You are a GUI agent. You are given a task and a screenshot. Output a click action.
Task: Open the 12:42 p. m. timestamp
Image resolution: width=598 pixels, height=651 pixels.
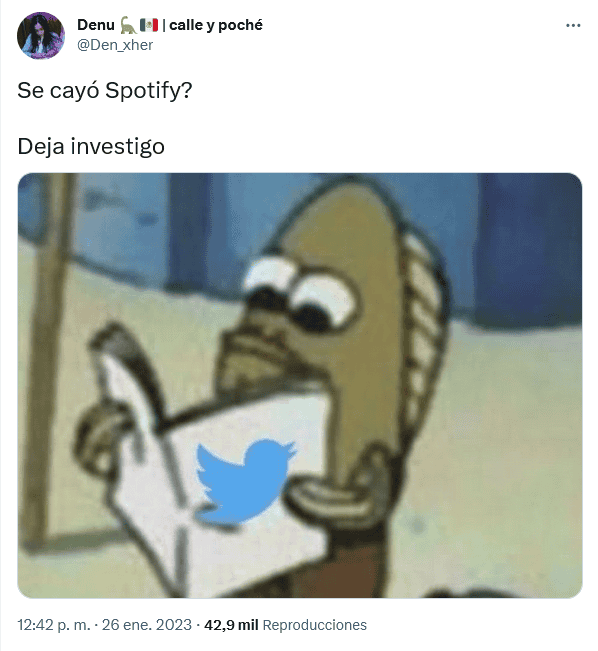(54, 625)
